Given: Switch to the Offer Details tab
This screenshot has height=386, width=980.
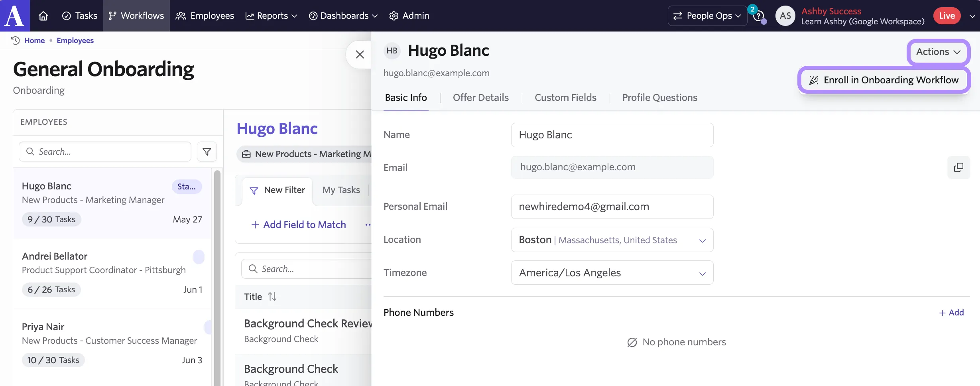Looking at the screenshot, I should (x=480, y=98).
